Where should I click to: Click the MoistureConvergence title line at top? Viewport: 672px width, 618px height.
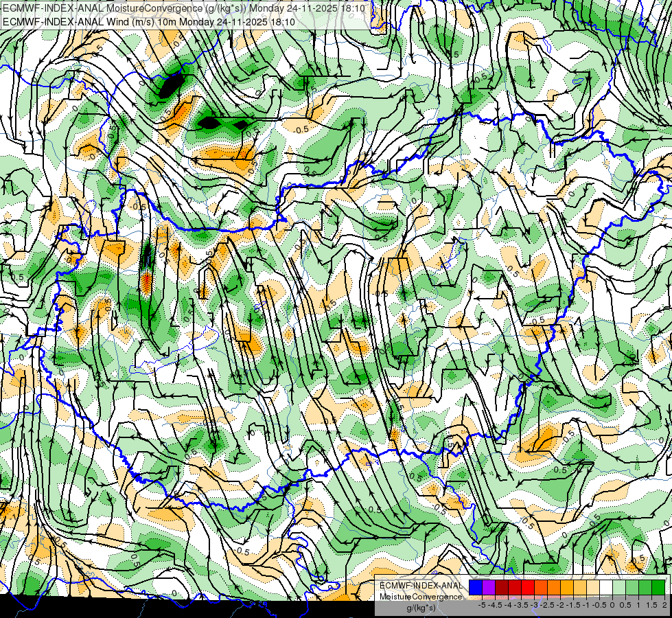[184, 8]
